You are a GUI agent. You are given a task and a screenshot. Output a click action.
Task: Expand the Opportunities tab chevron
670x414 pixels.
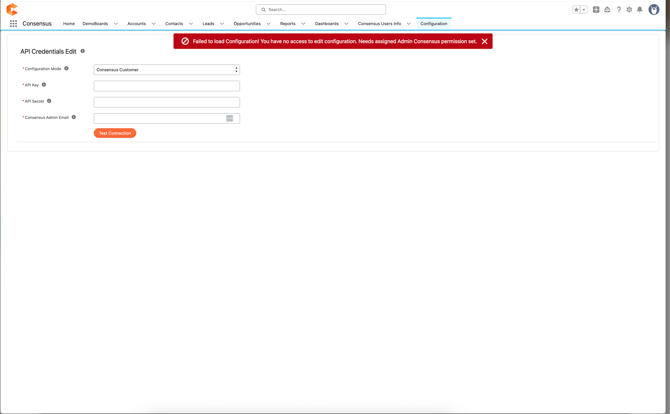tap(268, 23)
